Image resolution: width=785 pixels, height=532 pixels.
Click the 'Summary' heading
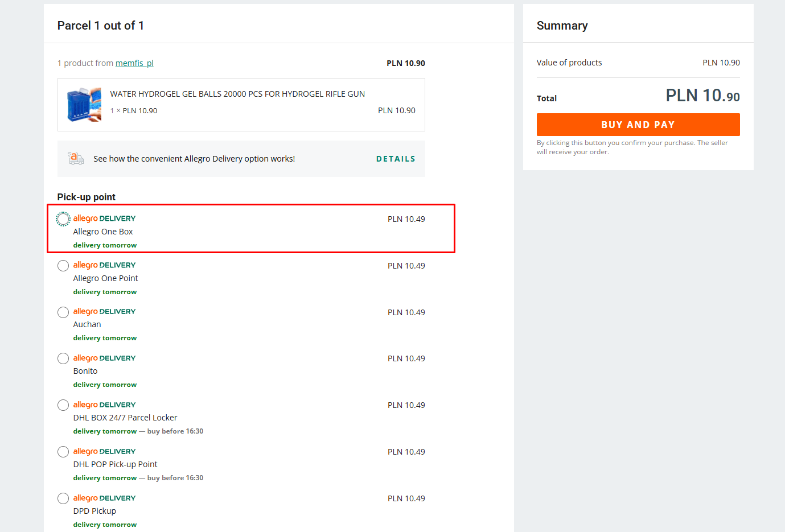[x=562, y=26]
